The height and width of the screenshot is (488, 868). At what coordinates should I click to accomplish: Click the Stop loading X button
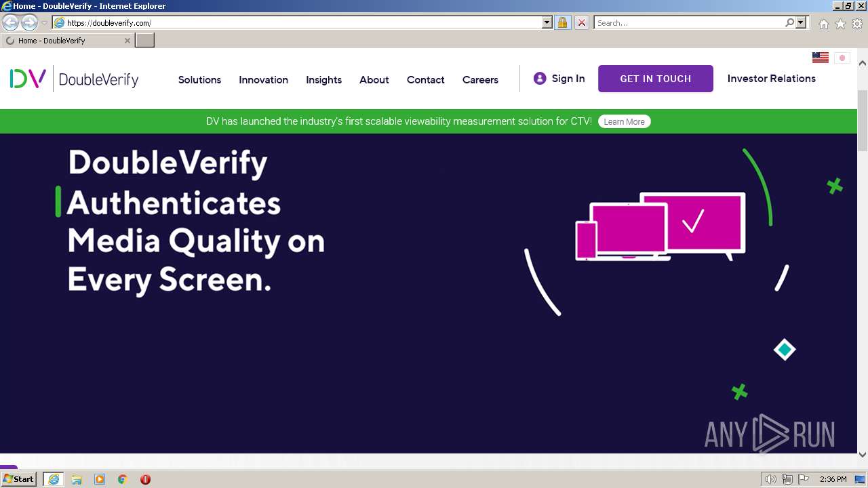tap(581, 22)
